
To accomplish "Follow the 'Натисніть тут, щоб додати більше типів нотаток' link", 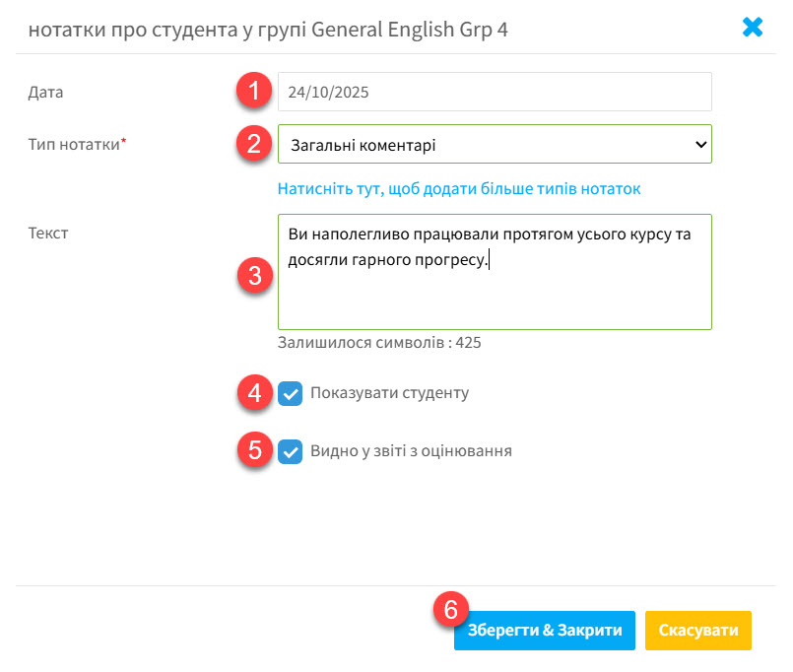I will 459,188.
